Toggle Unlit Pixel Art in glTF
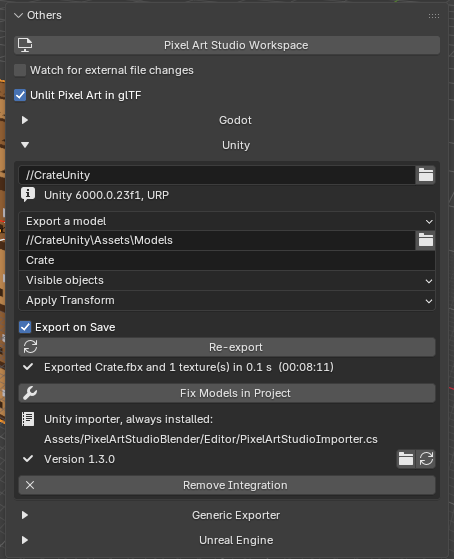This screenshot has width=454, height=559. [x=20, y=95]
